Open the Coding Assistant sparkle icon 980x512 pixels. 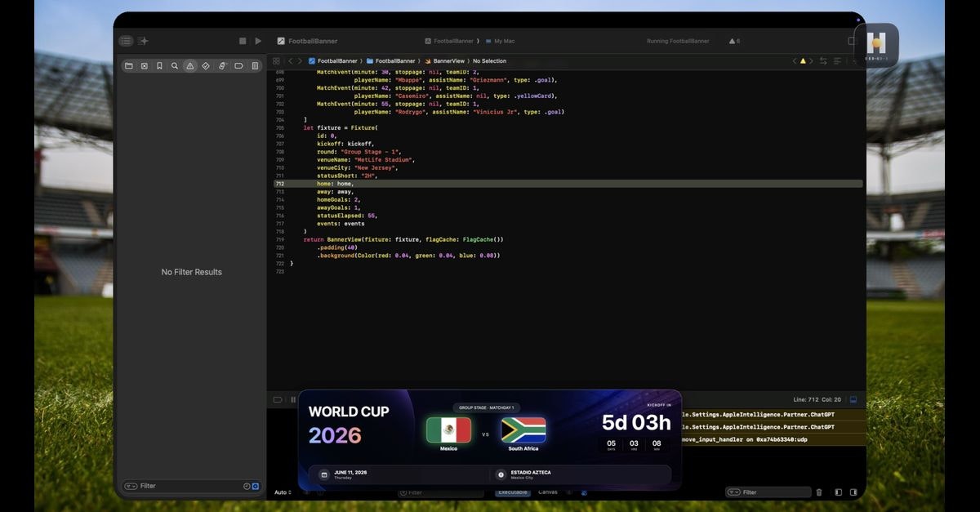coord(144,41)
